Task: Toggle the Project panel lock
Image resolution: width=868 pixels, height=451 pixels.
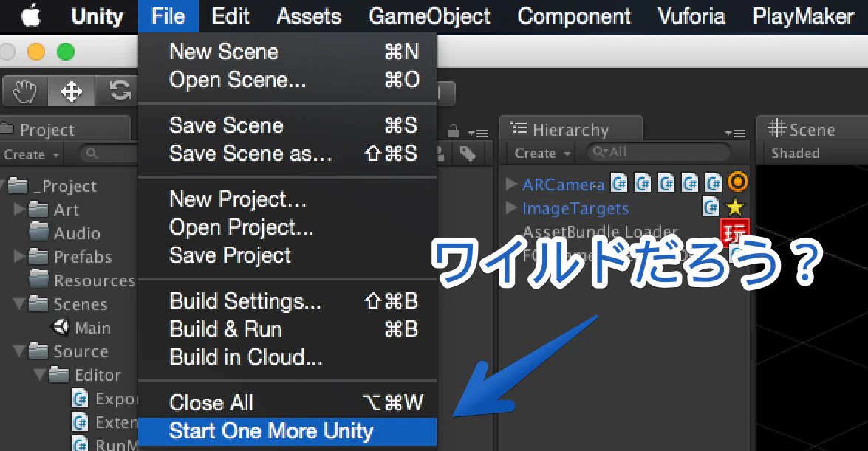Action: (454, 131)
